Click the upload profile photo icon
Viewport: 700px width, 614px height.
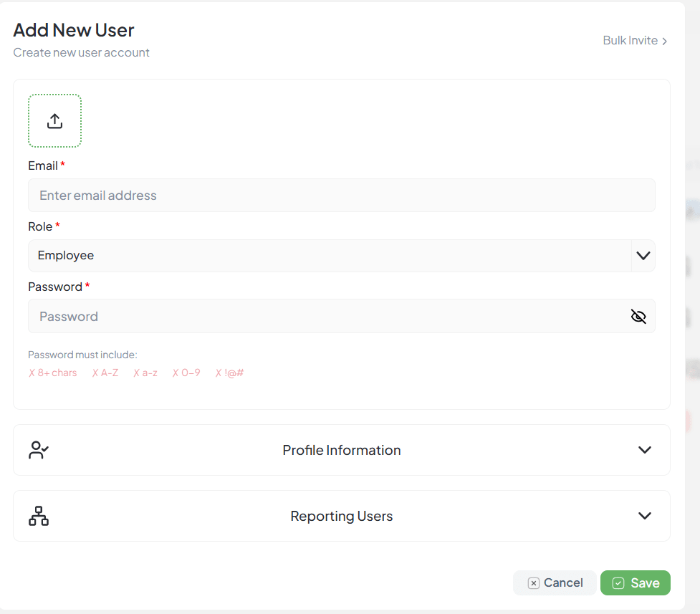(54, 121)
